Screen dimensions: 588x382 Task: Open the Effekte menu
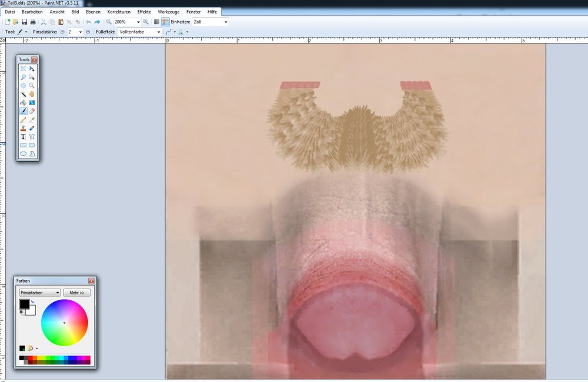pyautogui.click(x=144, y=12)
